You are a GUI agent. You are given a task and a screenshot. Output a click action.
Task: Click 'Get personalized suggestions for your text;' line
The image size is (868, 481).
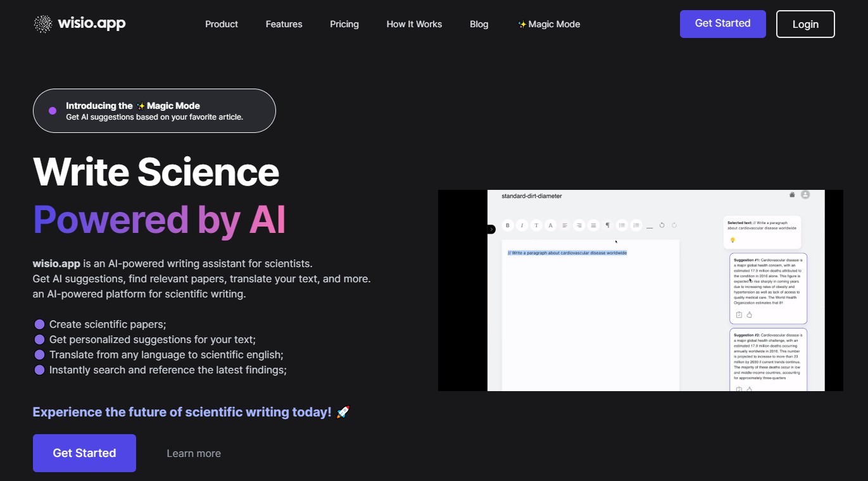pyautogui.click(x=153, y=339)
